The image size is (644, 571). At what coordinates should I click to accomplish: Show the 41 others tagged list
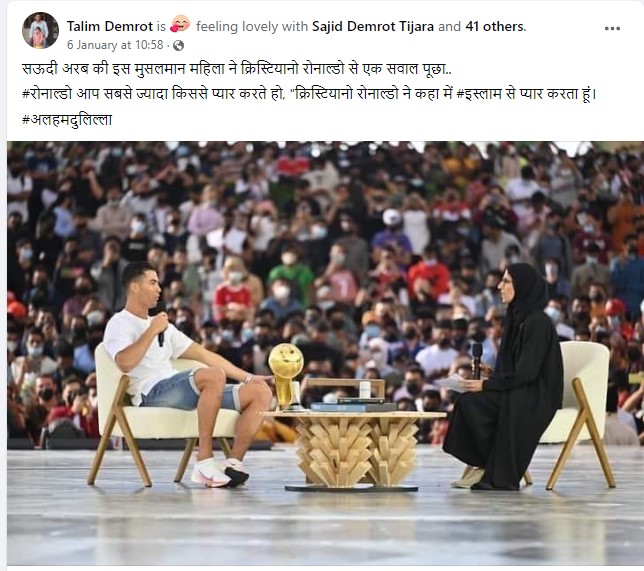pyautogui.click(x=495, y=27)
